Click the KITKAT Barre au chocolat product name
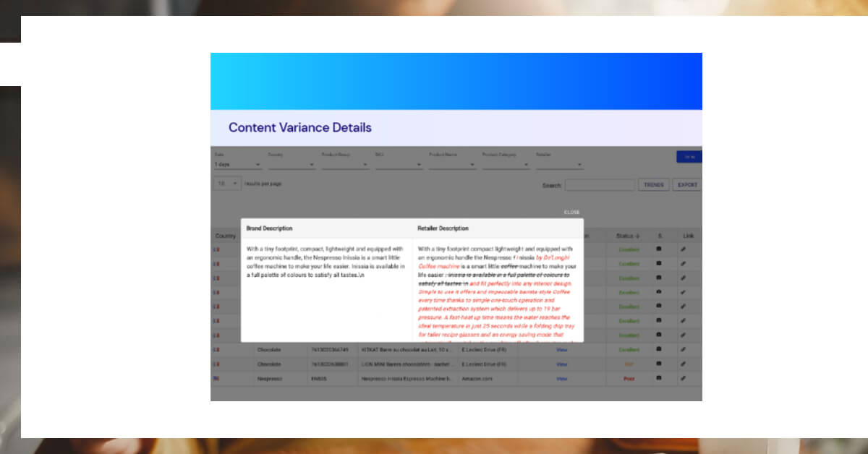 [x=406, y=349]
